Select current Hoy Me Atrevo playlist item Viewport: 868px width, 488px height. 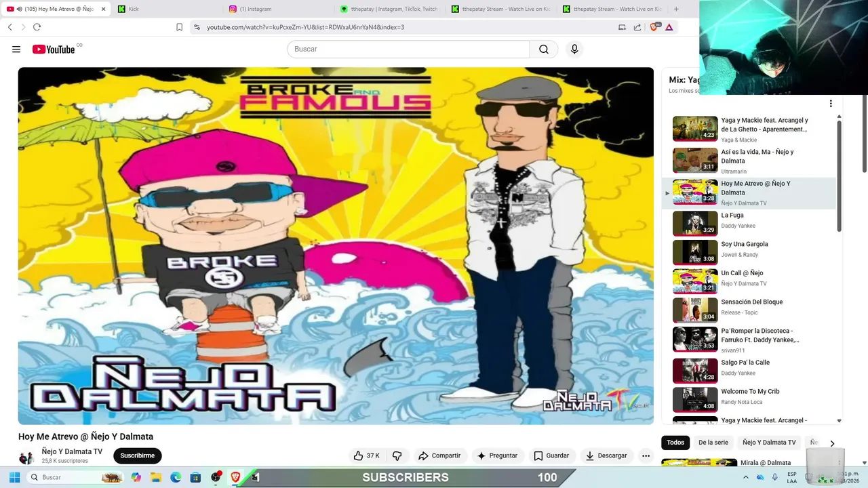tap(749, 193)
